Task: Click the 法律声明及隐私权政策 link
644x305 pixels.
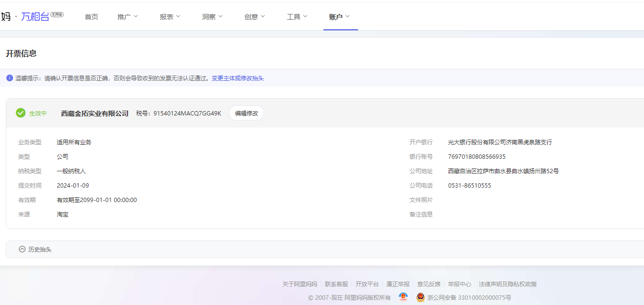Action: (508, 284)
